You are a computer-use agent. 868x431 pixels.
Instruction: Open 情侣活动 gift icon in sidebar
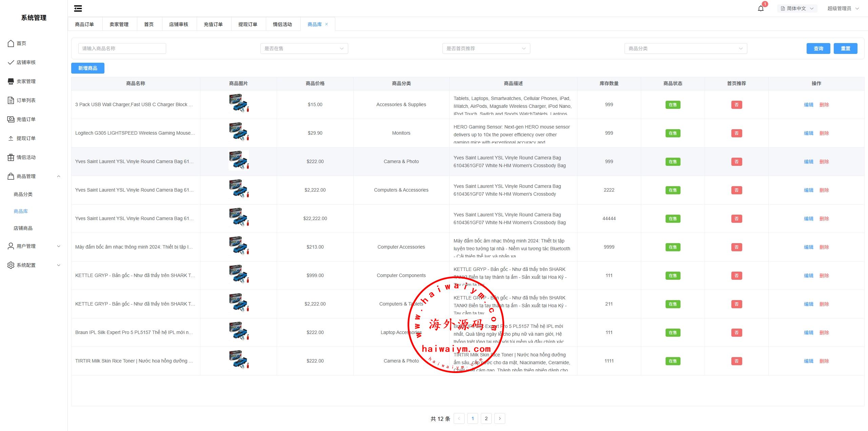click(x=11, y=157)
